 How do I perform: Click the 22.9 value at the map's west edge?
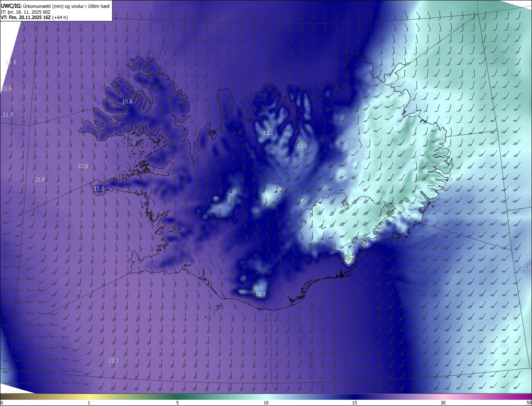tap(7, 89)
